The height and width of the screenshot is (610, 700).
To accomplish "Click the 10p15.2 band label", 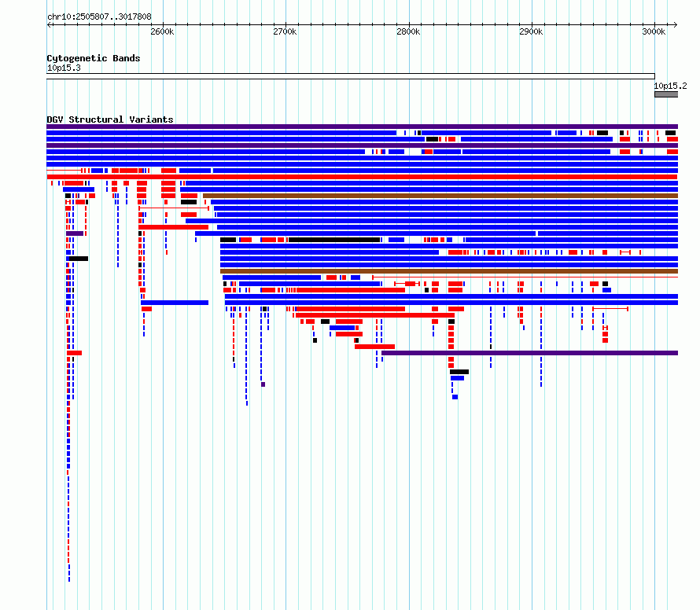I will tap(670, 86).
